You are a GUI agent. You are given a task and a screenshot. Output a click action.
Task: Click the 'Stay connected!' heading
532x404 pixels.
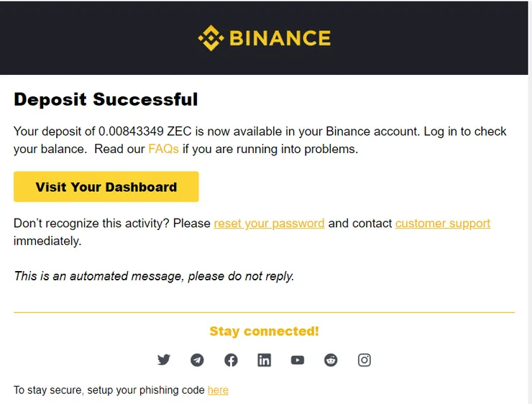264,331
